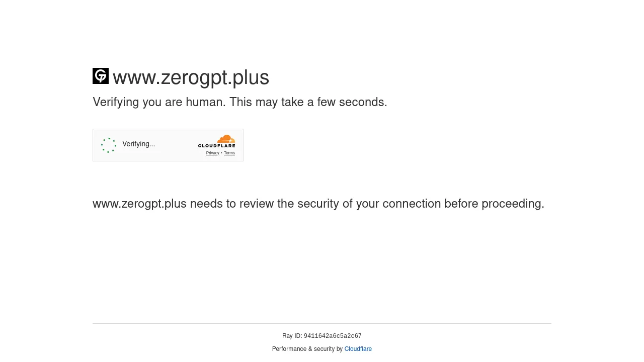The width and height of the screenshot is (644, 362).
Task: Follow the Cloudflare link in the footer
Action: click(x=358, y=349)
